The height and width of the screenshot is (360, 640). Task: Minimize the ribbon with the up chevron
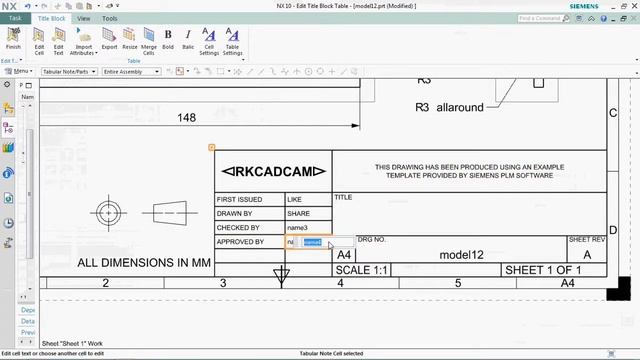[x=591, y=19]
